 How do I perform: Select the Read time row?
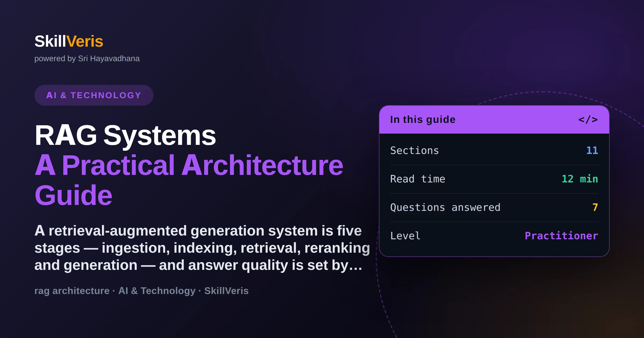[494, 179]
